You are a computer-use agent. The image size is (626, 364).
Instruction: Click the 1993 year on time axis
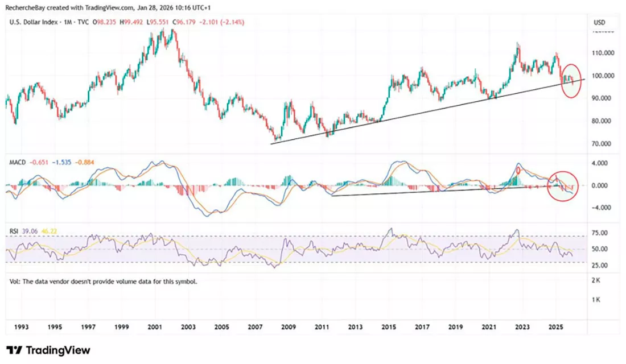point(22,327)
